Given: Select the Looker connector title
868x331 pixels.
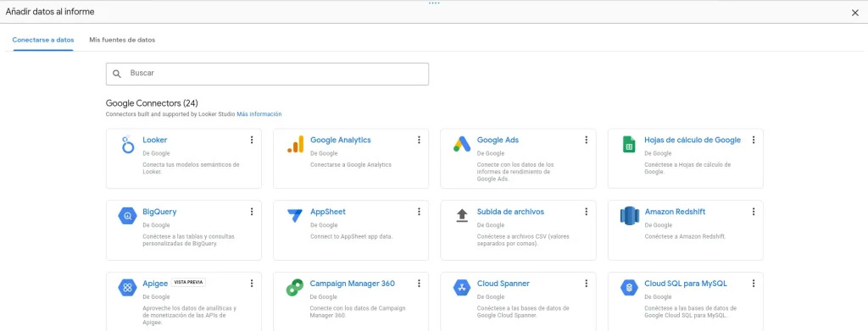Looking at the screenshot, I should [x=154, y=140].
